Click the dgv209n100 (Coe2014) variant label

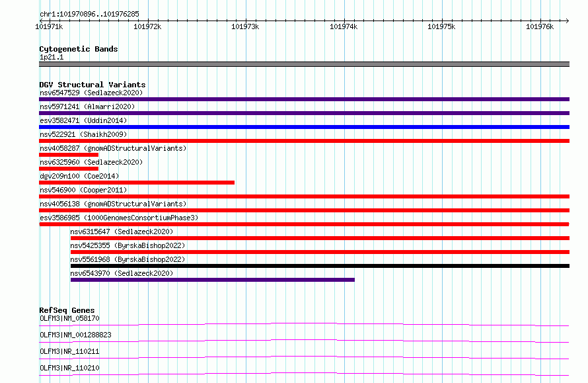79,176
